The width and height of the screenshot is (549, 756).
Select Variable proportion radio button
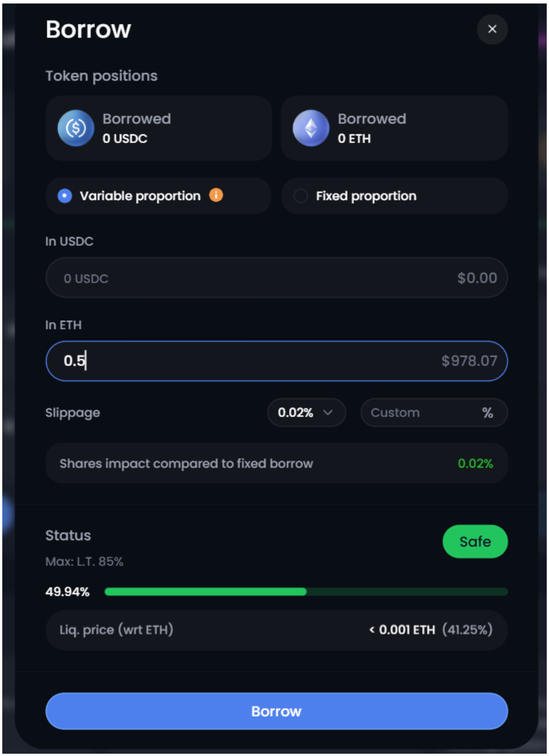(65, 196)
